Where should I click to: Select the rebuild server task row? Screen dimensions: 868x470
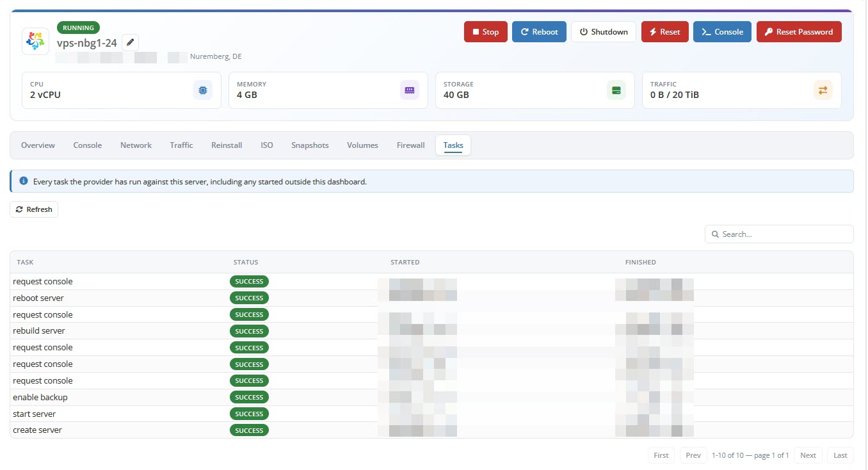431,331
